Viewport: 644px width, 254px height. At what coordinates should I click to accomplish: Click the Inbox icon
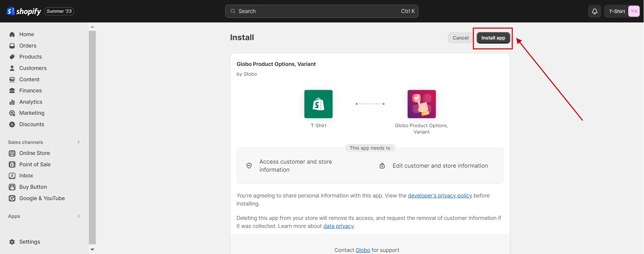point(12,176)
